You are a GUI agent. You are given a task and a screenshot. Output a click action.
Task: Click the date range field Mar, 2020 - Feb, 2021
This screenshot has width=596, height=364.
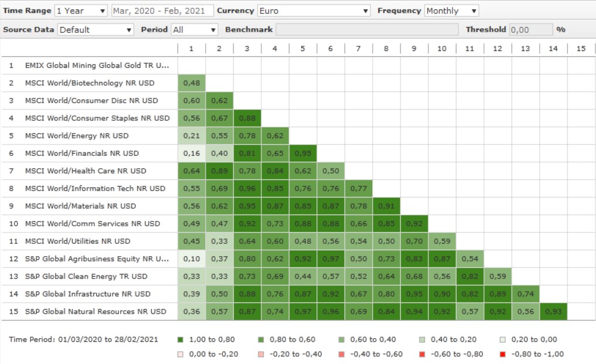pos(161,11)
